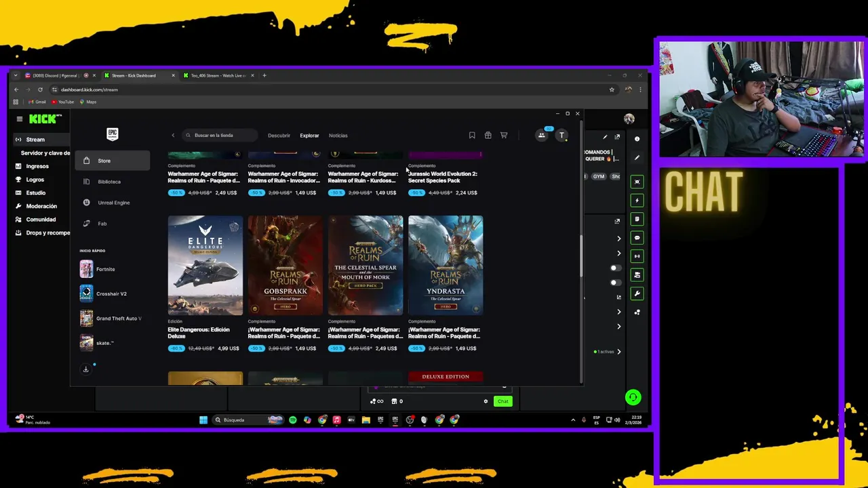Open Estudio in Kick sidebar
Viewport: 868px width, 488px height.
[x=35, y=192]
